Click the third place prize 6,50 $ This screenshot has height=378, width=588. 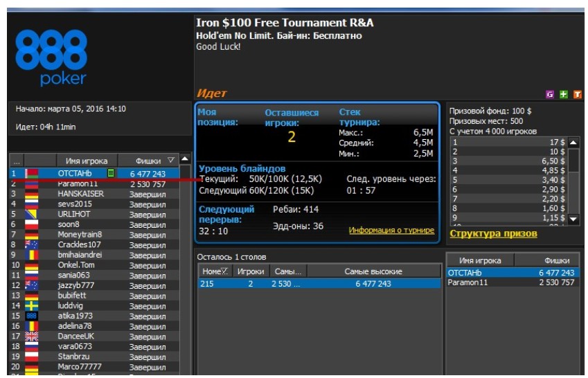[553, 161]
